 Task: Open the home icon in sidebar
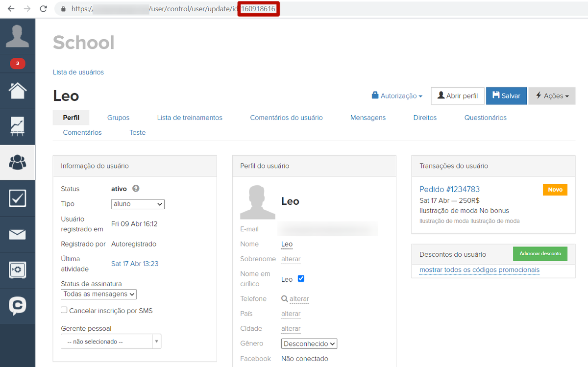click(x=18, y=91)
